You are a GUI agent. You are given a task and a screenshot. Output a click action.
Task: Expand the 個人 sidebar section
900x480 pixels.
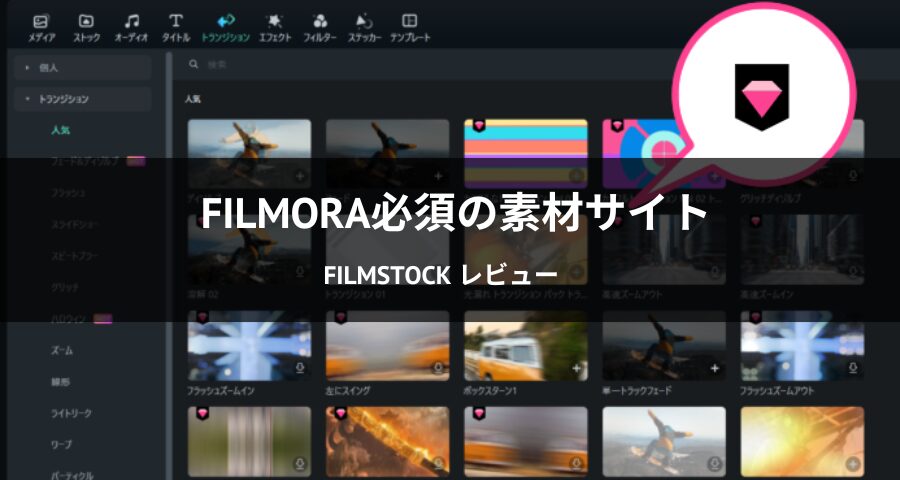83,68
